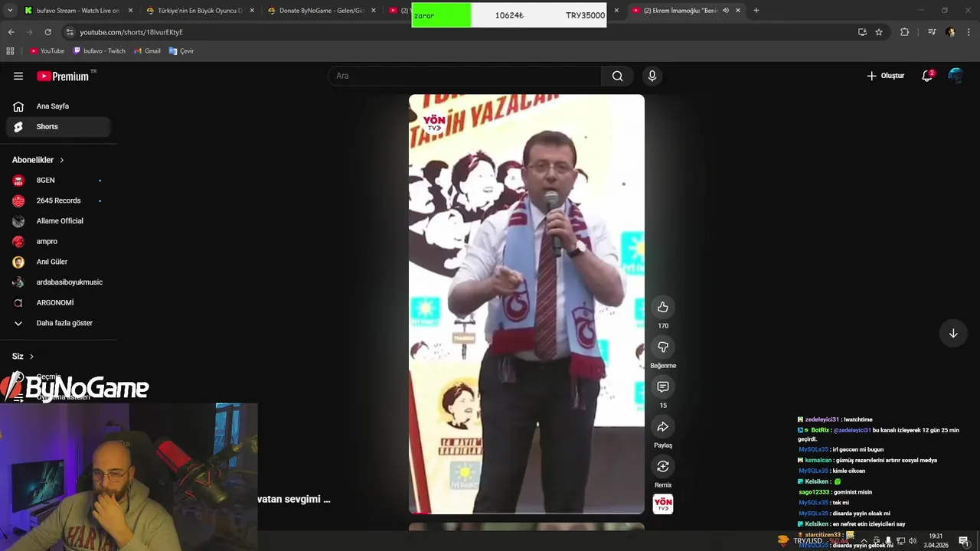This screenshot has width=980, height=551.
Task: Dislike the Short with the thumbs down icon
Action: 663,347
